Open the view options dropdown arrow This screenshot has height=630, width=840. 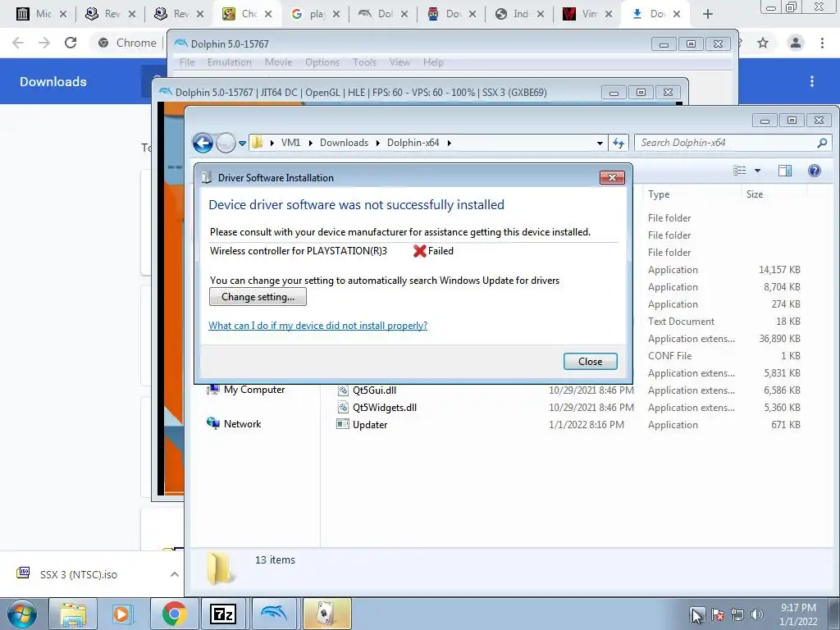(757, 171)
